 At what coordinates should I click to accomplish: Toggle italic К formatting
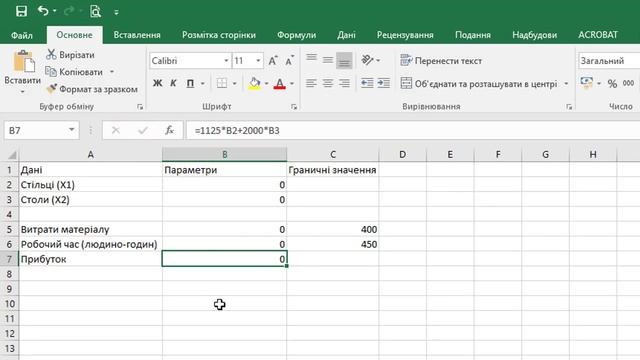point(173,83)
